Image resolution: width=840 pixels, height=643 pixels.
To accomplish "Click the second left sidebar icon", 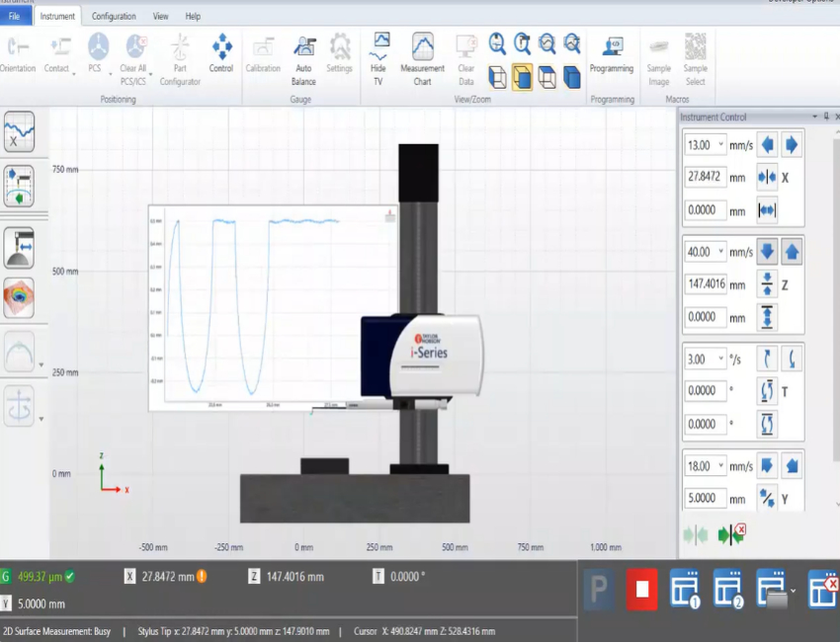I will [x=20, y=186].
